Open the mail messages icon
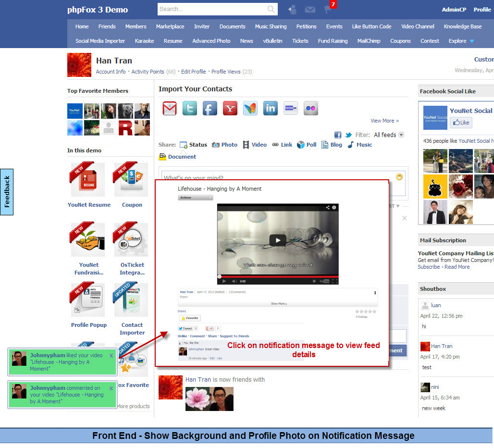Image resolution: width=494 pixels, height=448 pixels. [310, 10]
